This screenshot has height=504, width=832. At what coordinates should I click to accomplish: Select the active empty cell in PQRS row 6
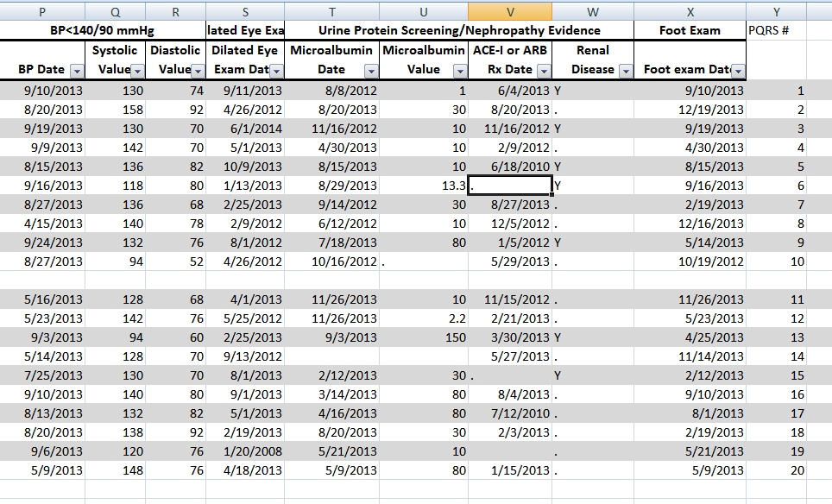tap(510, 186)
